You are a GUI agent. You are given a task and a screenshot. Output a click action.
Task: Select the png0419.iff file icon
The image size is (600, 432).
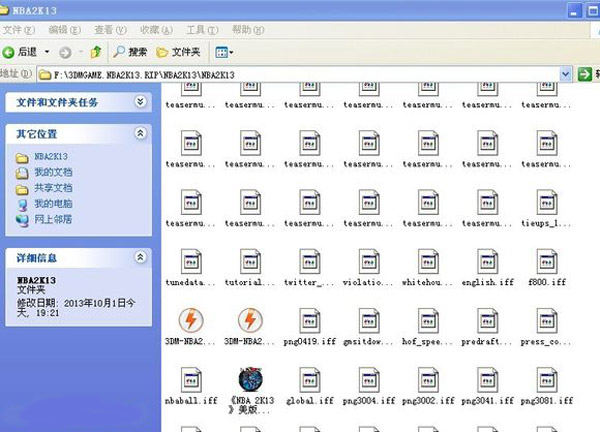[x=310, y=321]
